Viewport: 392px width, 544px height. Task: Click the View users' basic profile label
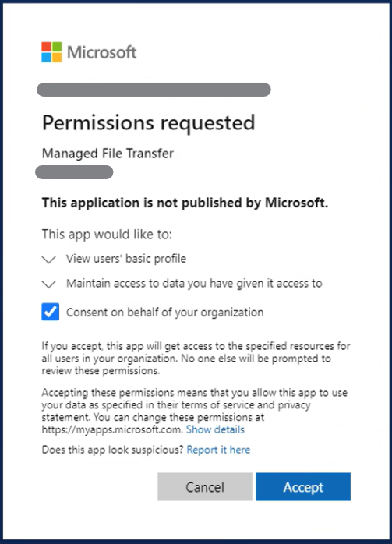tap(126, 259)
